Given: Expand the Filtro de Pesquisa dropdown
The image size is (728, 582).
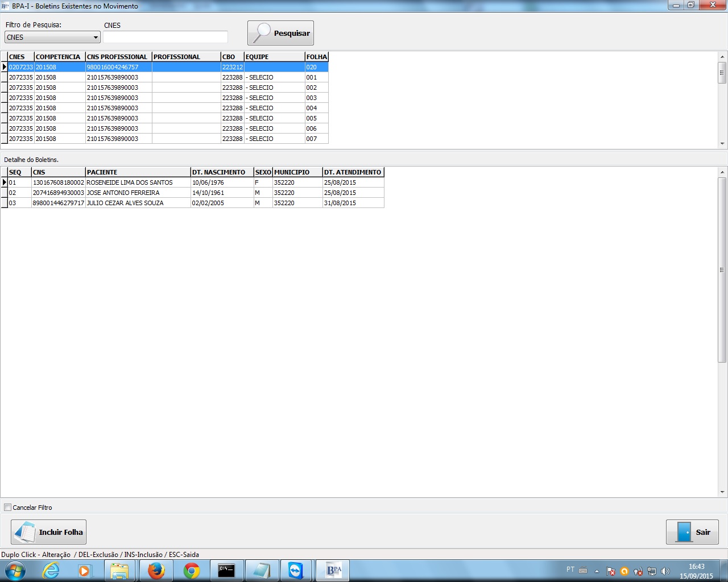Looking at the screenshot, I should [96, 38].
